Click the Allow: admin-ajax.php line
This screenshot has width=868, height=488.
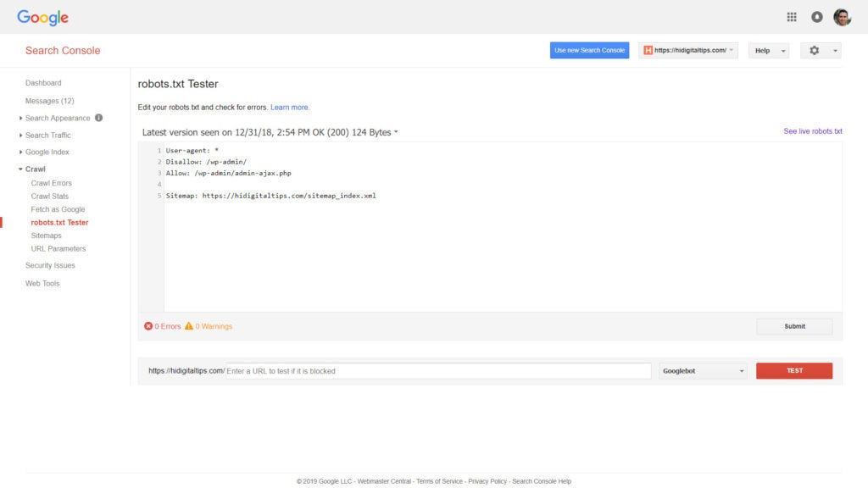228,173
